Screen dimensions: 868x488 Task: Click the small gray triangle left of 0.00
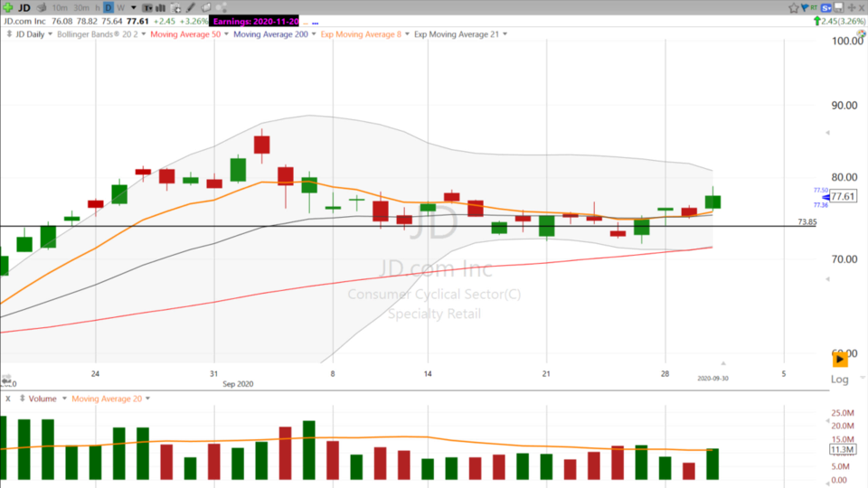tap(827, 483)
